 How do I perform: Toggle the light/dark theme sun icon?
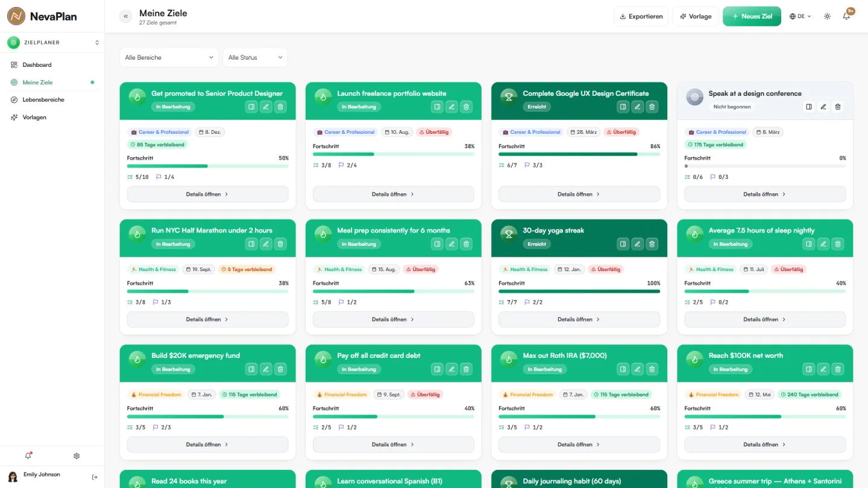(827, 16)
